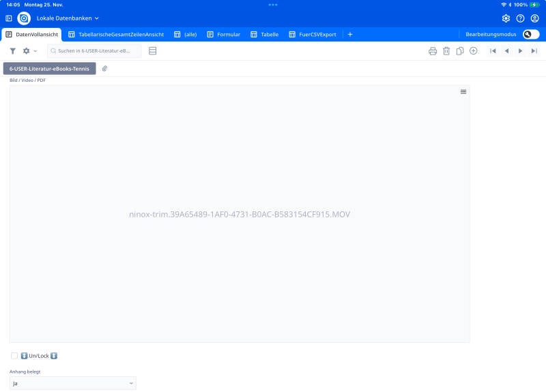Click the search field Suchen in 6-USER-Literatur
546x392 pixels.
(x=94, y=50)
